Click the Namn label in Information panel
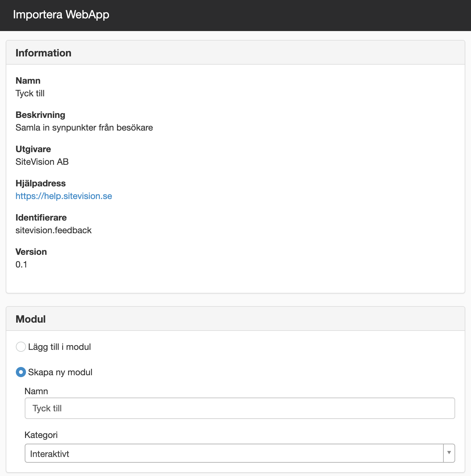471x476 pixels. pos(28,81)
